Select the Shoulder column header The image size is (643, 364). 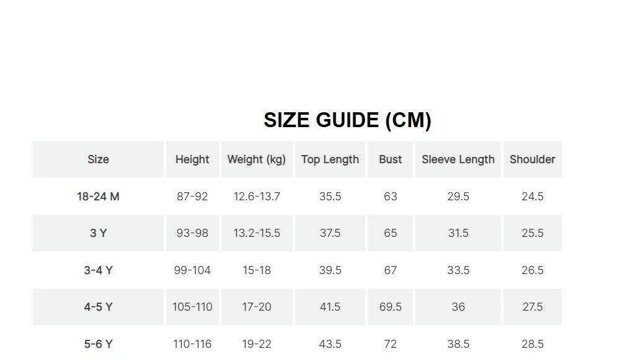(x=532, y=159)
